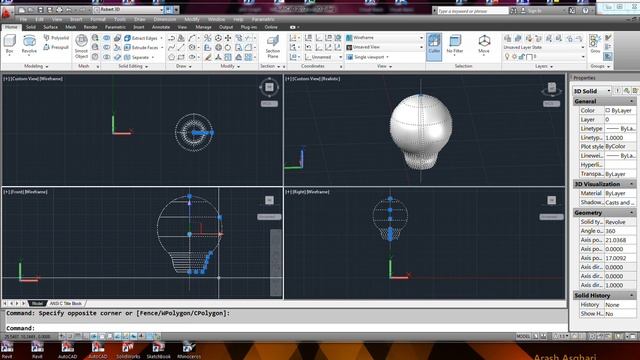Switch to the Mesh ribbon tab
This screenshot has height=360, width=640.
(x=71, y=27)
